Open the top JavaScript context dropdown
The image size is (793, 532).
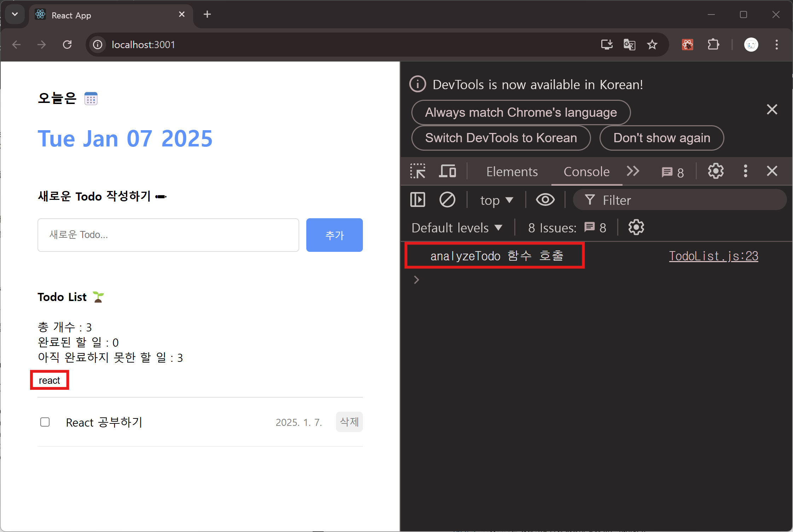[x=496, y=200]
